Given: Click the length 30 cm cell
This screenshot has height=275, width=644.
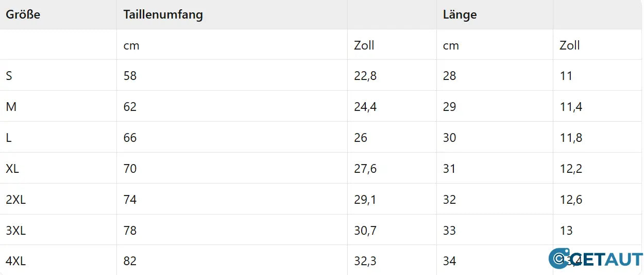Looking at the screenshot, I should click(x=449, y=138).
